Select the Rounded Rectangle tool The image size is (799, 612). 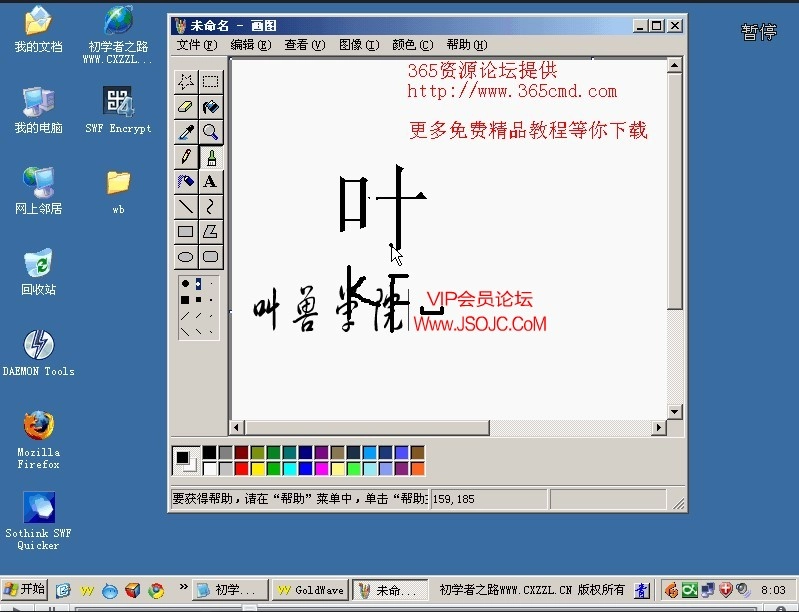coord(210,257)
